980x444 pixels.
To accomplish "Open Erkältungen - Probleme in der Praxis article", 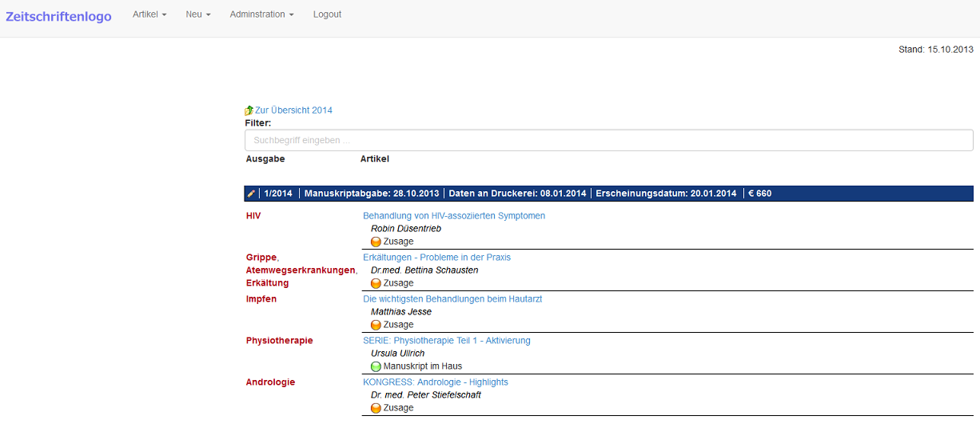I will pyautogui.click(x=436, y=258).
